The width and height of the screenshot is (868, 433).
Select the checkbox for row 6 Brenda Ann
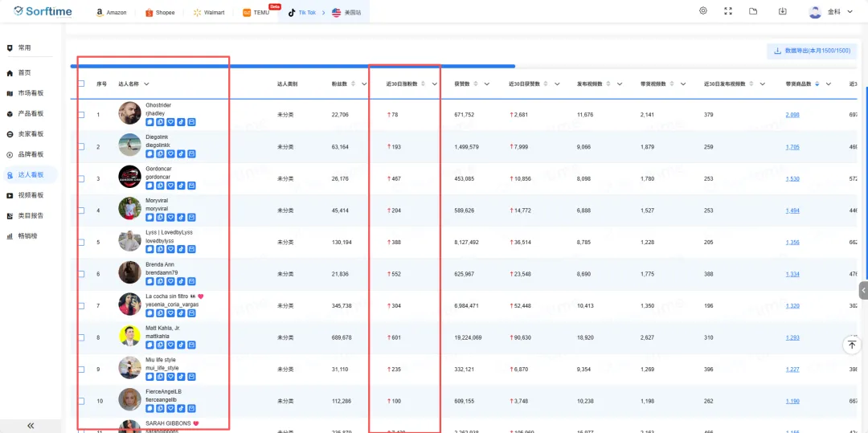pos(81,274)
